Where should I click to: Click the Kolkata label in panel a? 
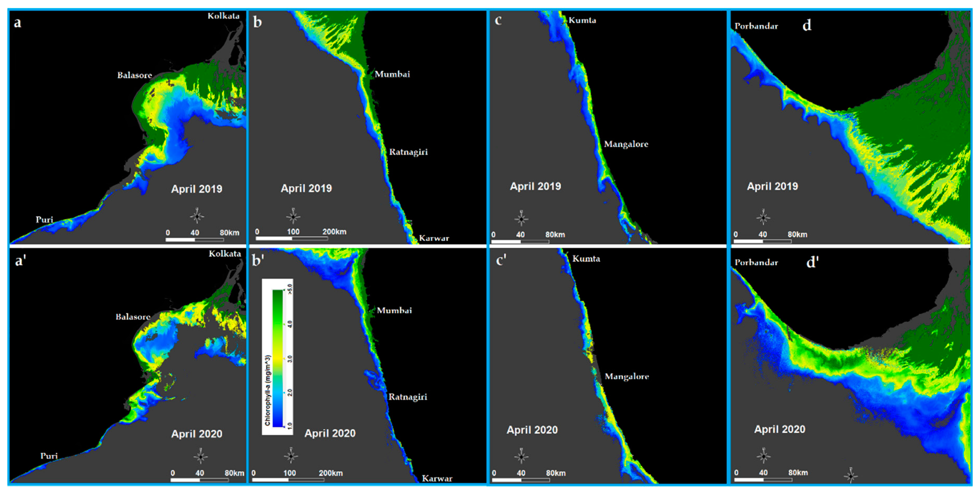coord(223,16)
